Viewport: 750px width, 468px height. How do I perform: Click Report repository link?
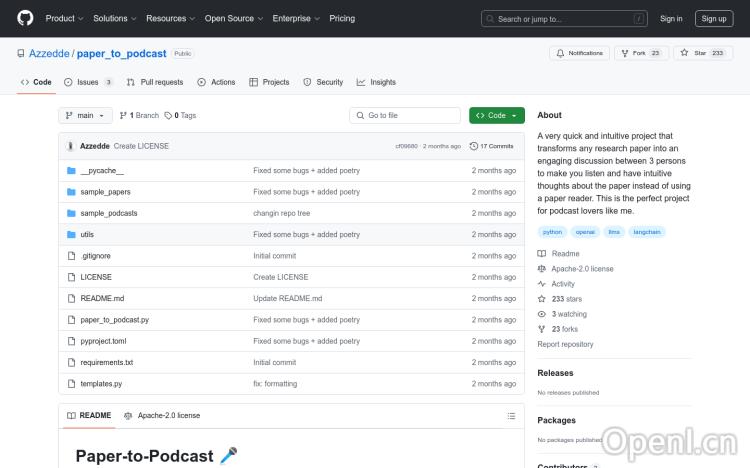[x=565, y=344]
